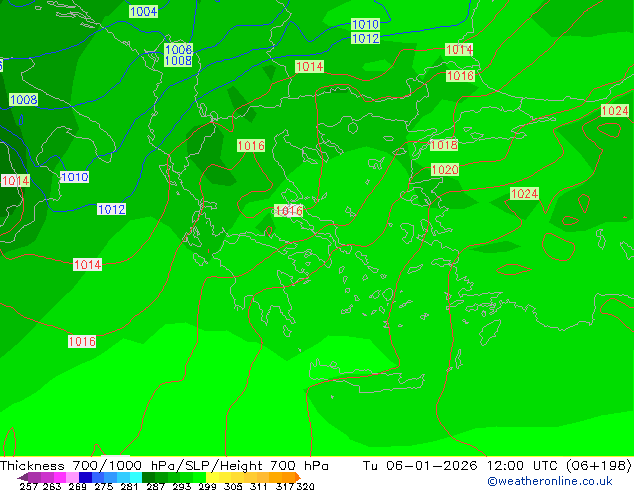Image resolution: width=634 pixels, height=490 pixels.
Task: Click the red 1024 label beside the map's right edge
Action: point(615,111)
